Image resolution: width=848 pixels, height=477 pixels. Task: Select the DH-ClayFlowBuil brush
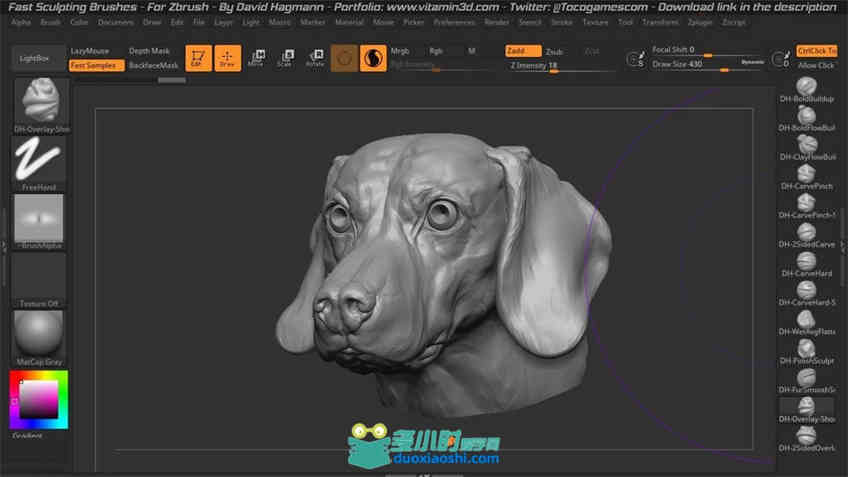pyautogui.click(x=806, y=148)
